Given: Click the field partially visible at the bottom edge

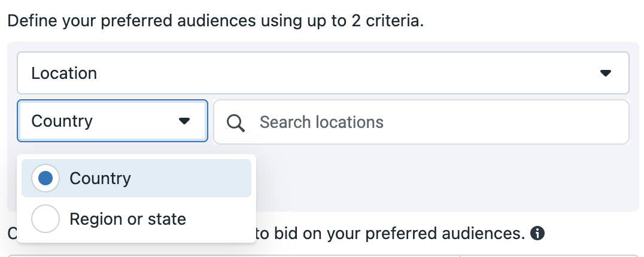Looking at the screenshot, I should 323,256.
